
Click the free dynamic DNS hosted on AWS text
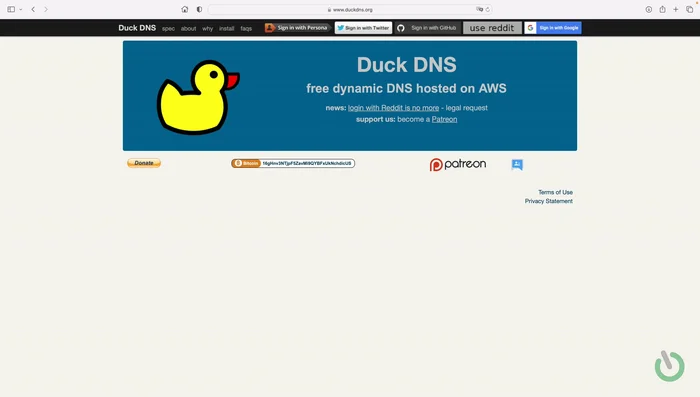406,88
